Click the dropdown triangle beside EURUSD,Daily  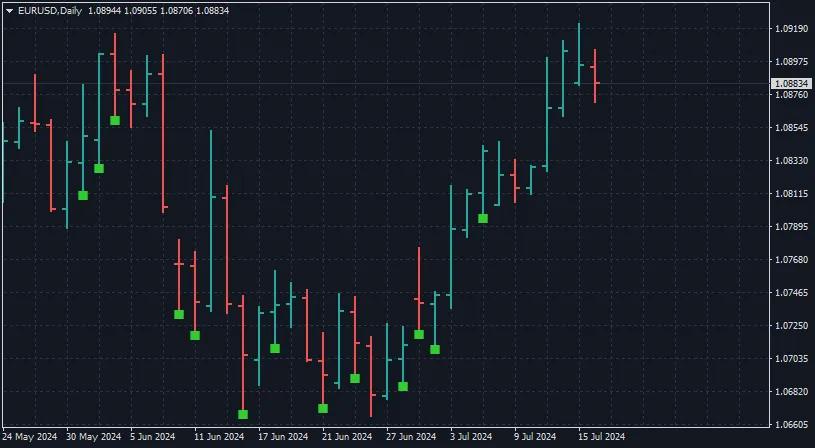click(9, 10)
